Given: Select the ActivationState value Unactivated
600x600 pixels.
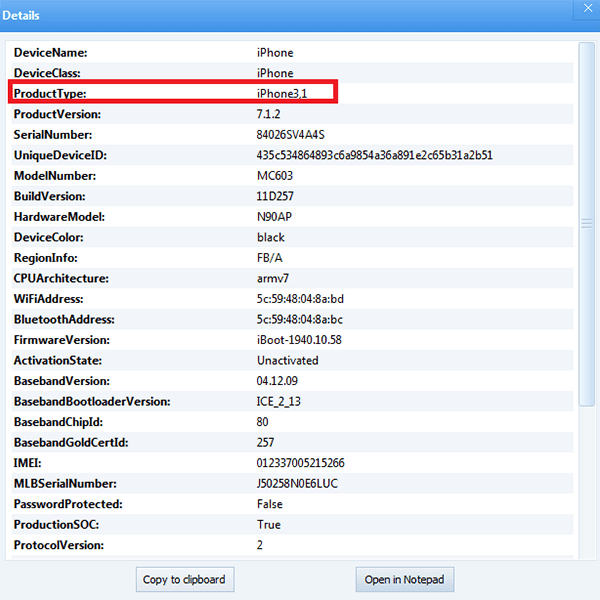Looking at the screenshot, I should pyautogui.click(x=287, y=360).
